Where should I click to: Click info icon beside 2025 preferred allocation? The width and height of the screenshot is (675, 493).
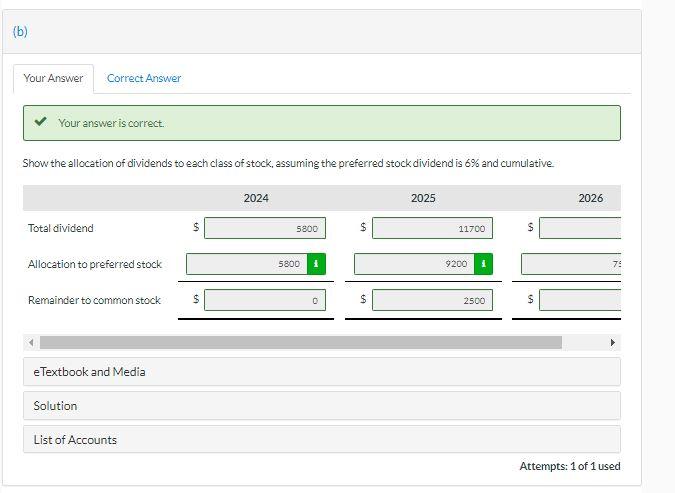[483, 264]
